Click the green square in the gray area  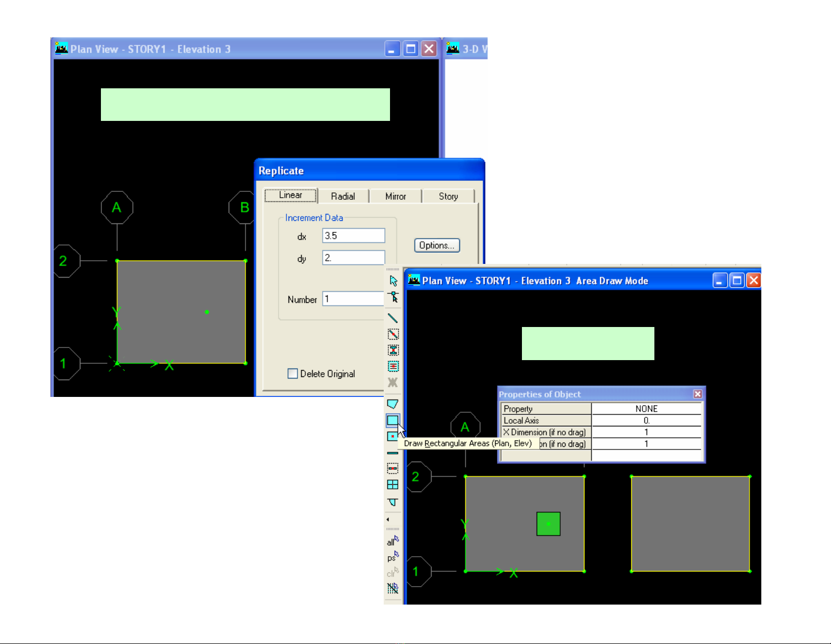[548, 524]
